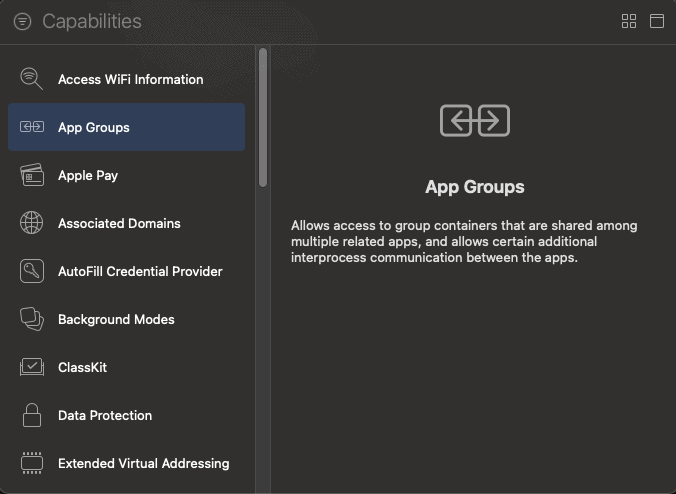The height and width of the screenshot is (494, 676).
Task: Select the Data Protection list entry
Action: [105, 415]
